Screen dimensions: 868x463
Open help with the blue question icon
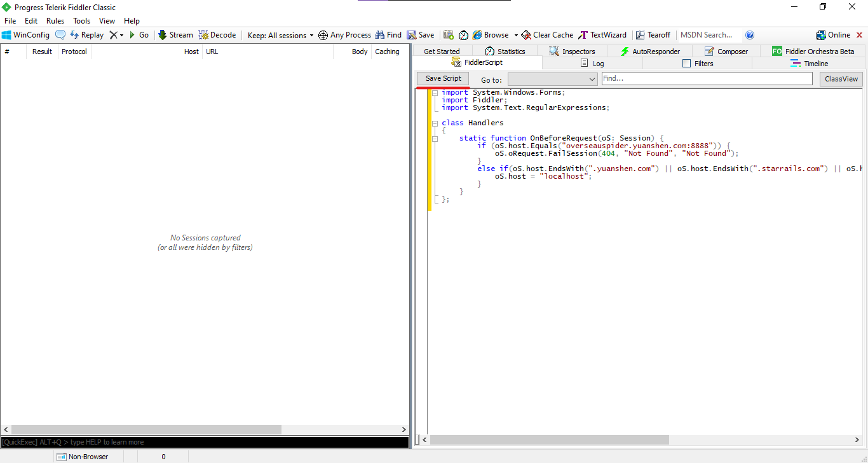(x=750, y=35)
